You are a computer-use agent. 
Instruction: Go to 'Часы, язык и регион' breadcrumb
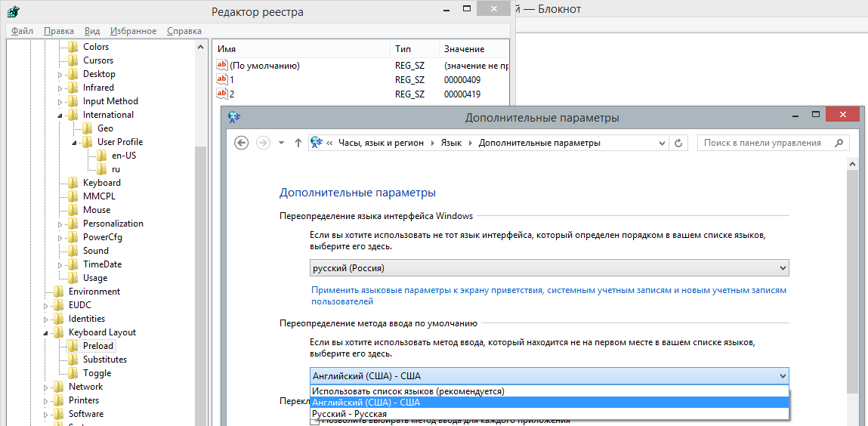(x=381, y=143)
